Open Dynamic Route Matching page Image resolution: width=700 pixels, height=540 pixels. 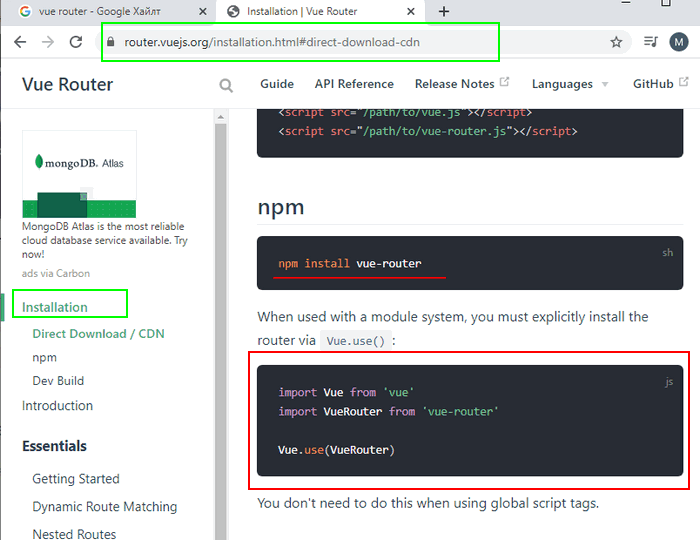[x=105, y=507]
